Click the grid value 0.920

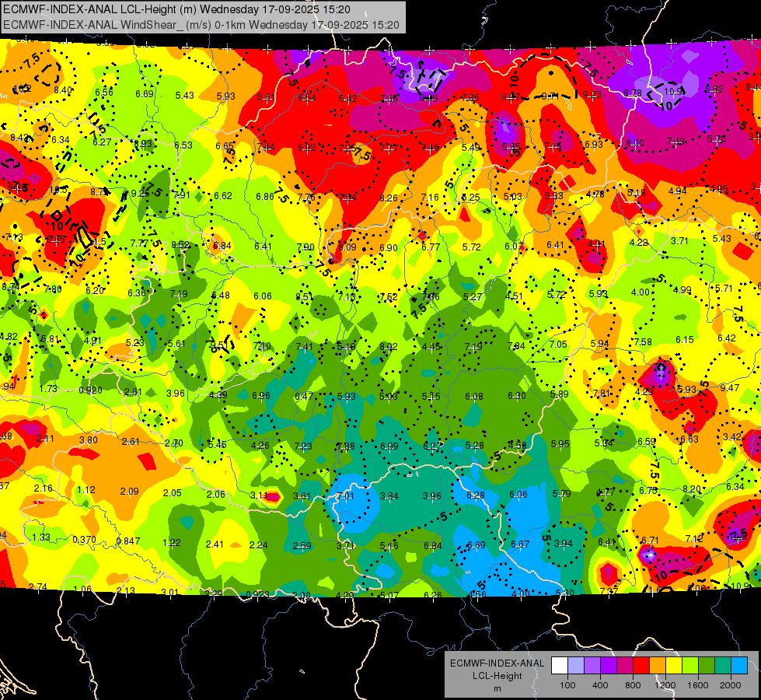pos(90,390)
